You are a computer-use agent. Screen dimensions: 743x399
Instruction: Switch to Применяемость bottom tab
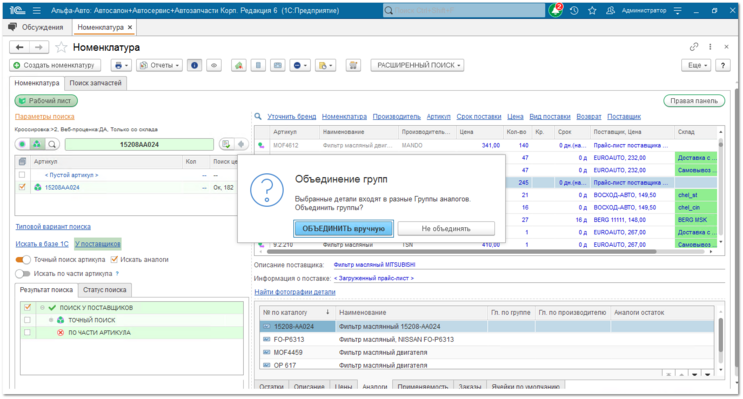point(423,386)
